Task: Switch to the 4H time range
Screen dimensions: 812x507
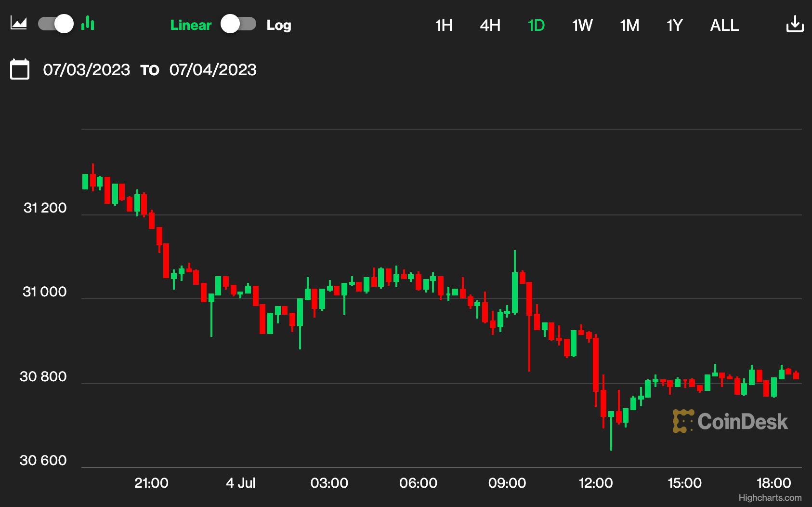Action: tap(490, 25)
